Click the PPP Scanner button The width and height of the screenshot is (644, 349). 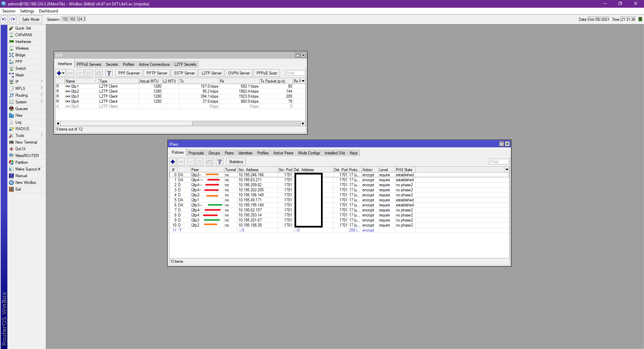click(x=129, y=73)
